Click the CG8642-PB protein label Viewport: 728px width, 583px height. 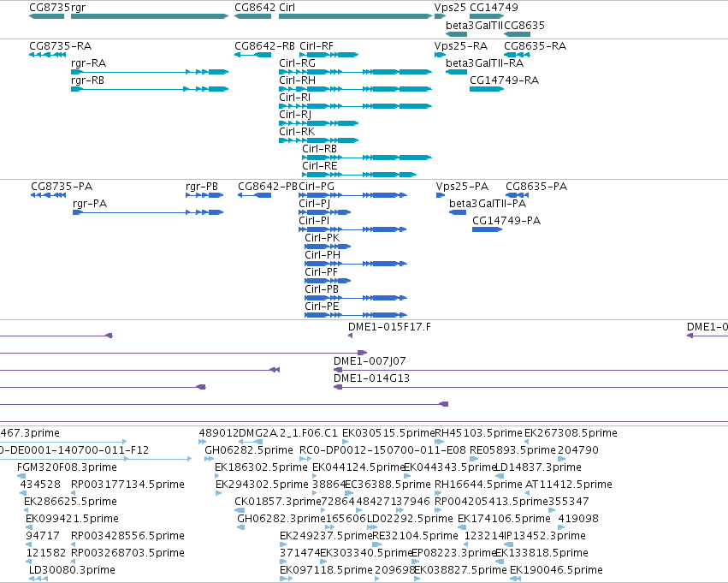tap(268, 187)
